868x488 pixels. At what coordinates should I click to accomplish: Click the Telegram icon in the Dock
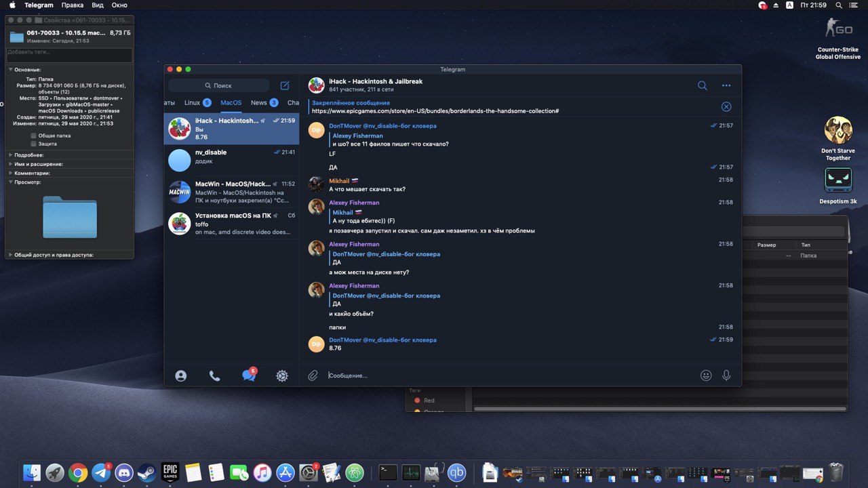click(101, 472)
